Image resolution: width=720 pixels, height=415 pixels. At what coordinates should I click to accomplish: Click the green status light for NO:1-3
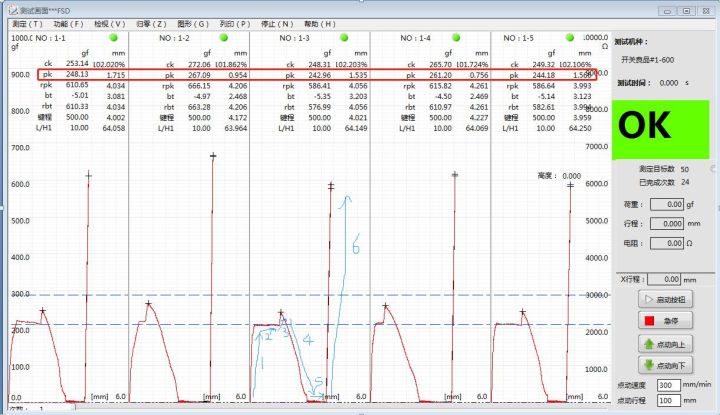(345, 38)
